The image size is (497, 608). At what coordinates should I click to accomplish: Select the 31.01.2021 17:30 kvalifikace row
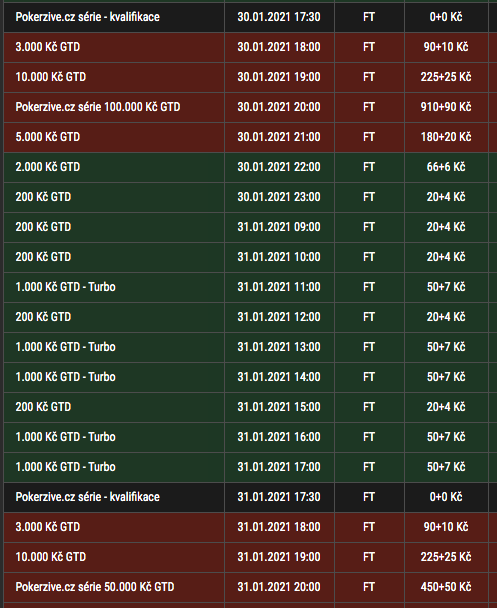coord(246,497)
